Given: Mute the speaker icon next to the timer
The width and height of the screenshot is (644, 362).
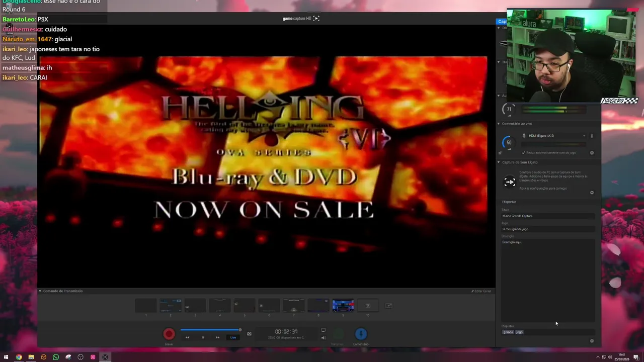Looking at the screenshot, I should click(323, 338).
